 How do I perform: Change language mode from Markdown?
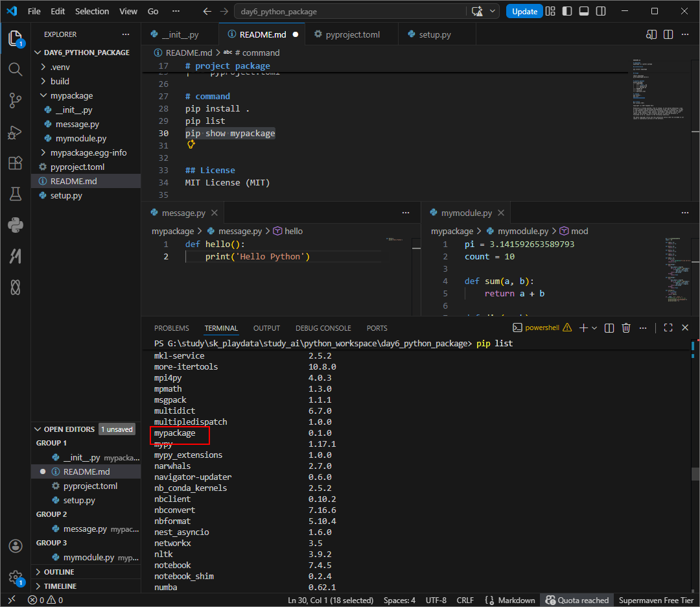tap(516, 601)
